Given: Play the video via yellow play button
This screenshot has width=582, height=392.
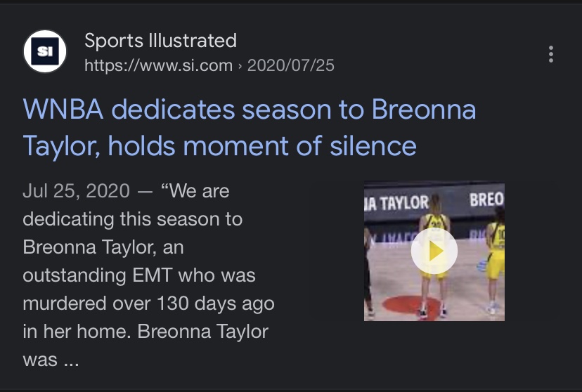Looking at the screenshot, I should [x=434, y=251].
